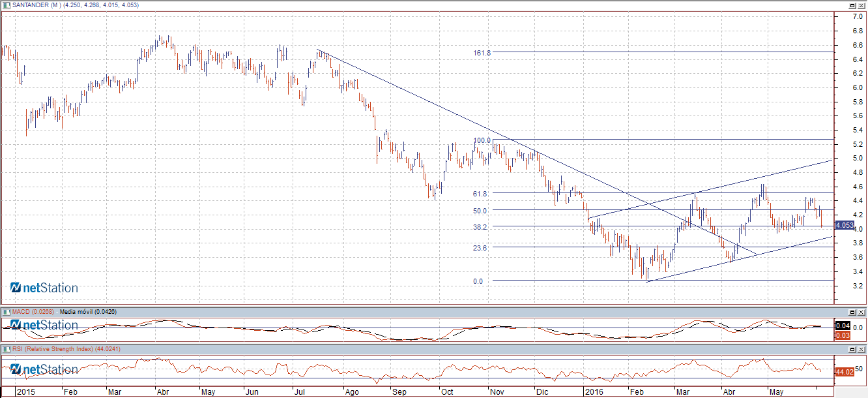868x398 pixels.
Task: Click the current price tag 4.053
Action: coord(844,225)
